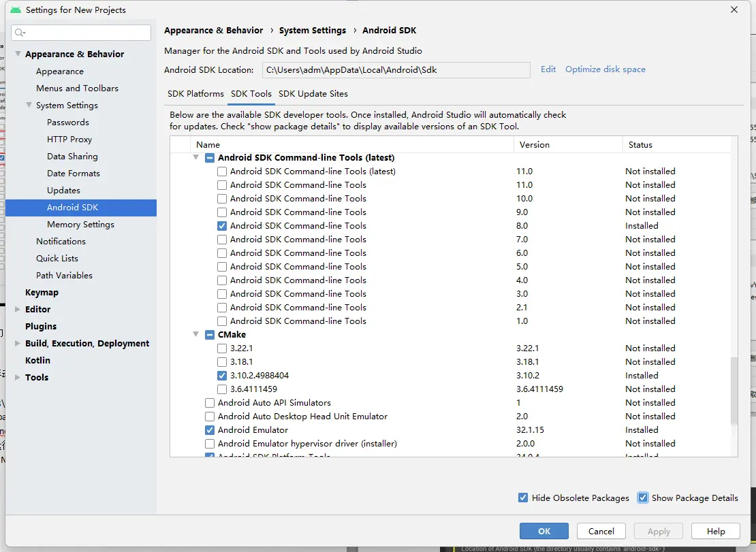756x552 pixels.
Task: Check Command-line Tools version 10.0 box
Action: 222,199
